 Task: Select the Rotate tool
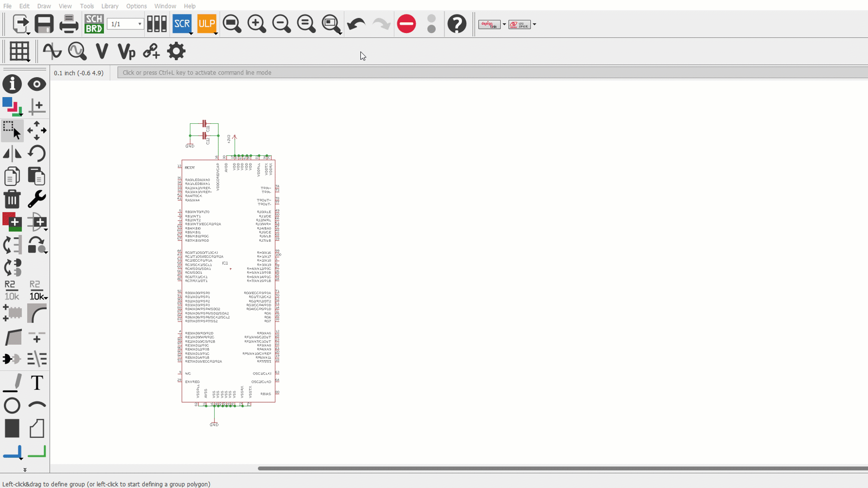[37, 154]
